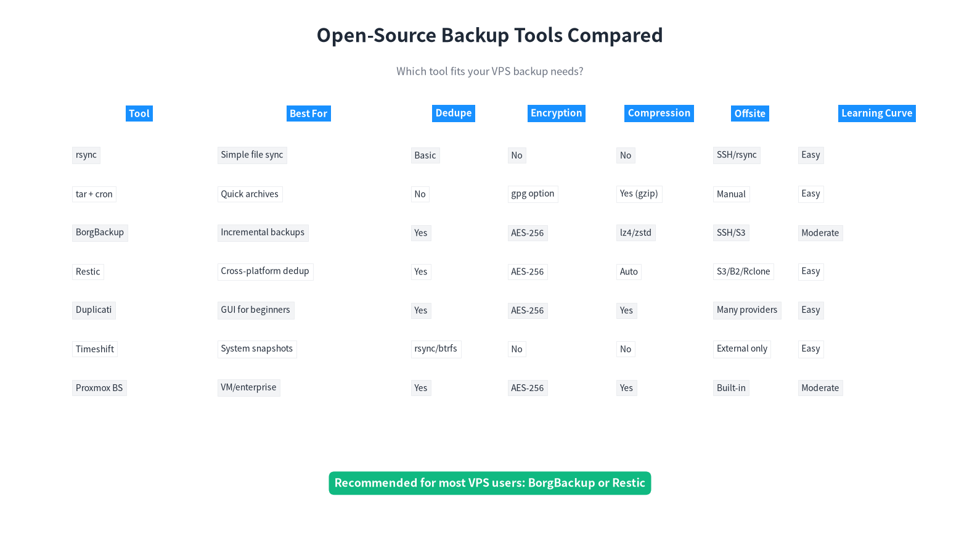Click the subtitle Which tool fits your VPS backup needs

[490, 71]
